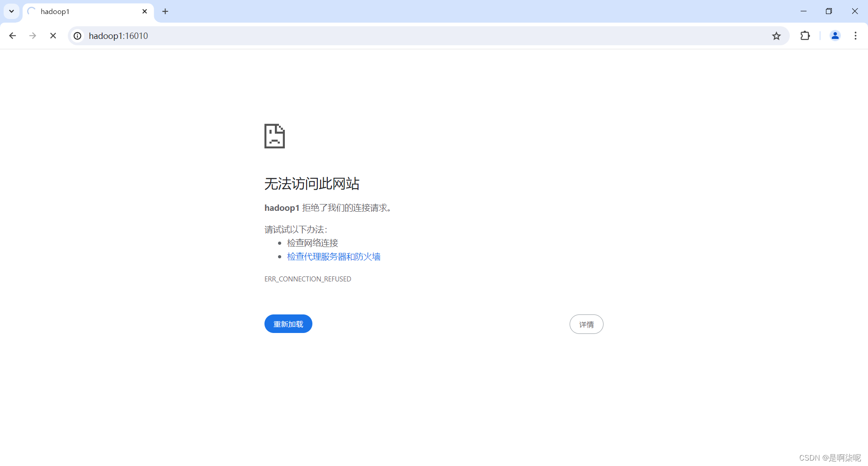Select the hadoop1 tab
The width and height of the screenshot is (868, 466).
click(x=88, y=12)
